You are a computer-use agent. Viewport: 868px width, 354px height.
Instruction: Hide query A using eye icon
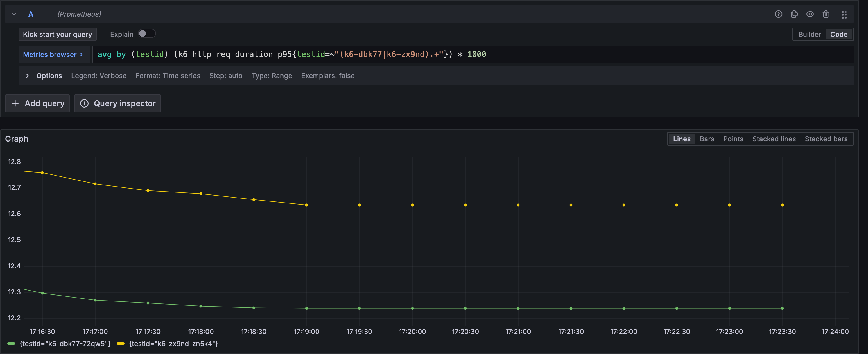[x=810, y=14]
